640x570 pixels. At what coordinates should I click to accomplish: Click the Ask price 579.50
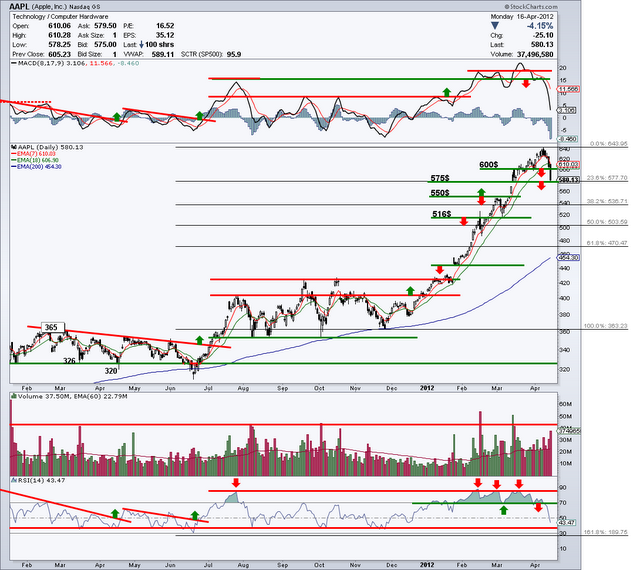pos(105,26)
